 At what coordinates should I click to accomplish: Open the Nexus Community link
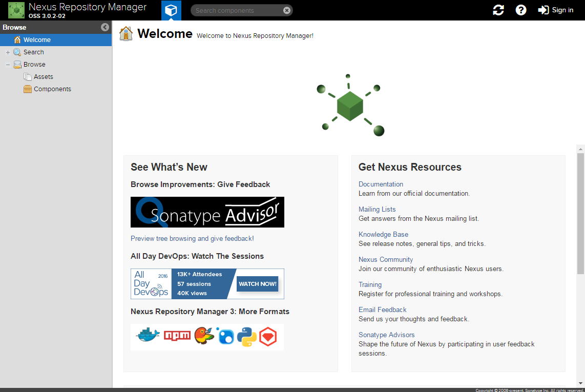click(x=386, y=259)
